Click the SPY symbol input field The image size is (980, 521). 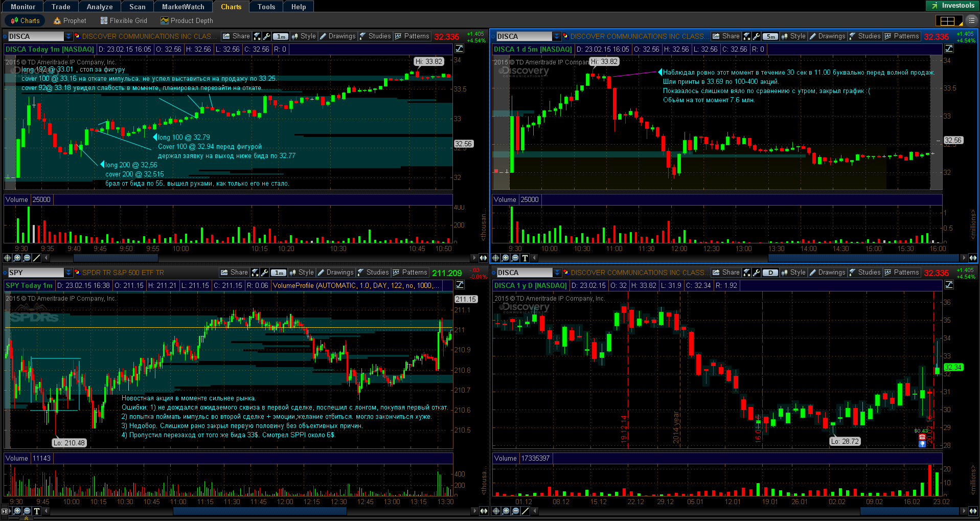pyautogui.click(x=36, y=273)
